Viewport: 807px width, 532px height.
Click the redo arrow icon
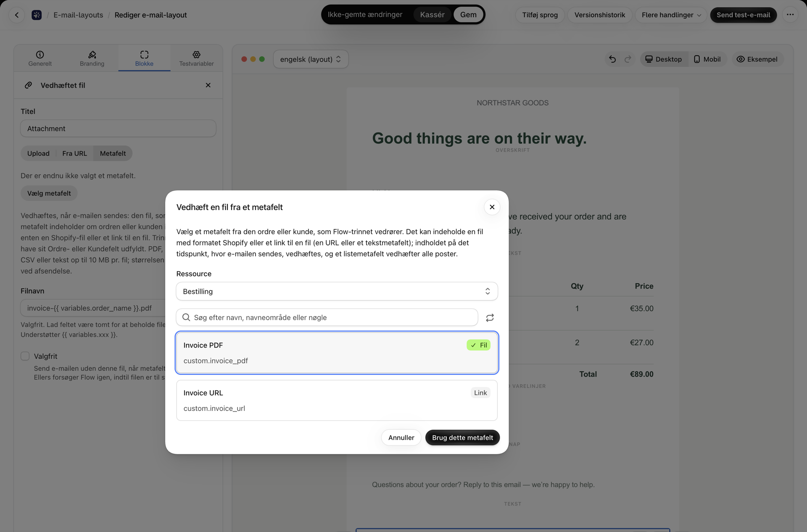(x=628, y=59)
